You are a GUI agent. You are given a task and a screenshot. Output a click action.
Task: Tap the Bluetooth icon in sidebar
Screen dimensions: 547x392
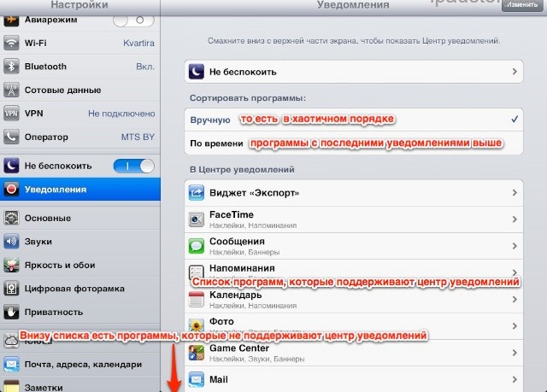click(x=11, y=67)
